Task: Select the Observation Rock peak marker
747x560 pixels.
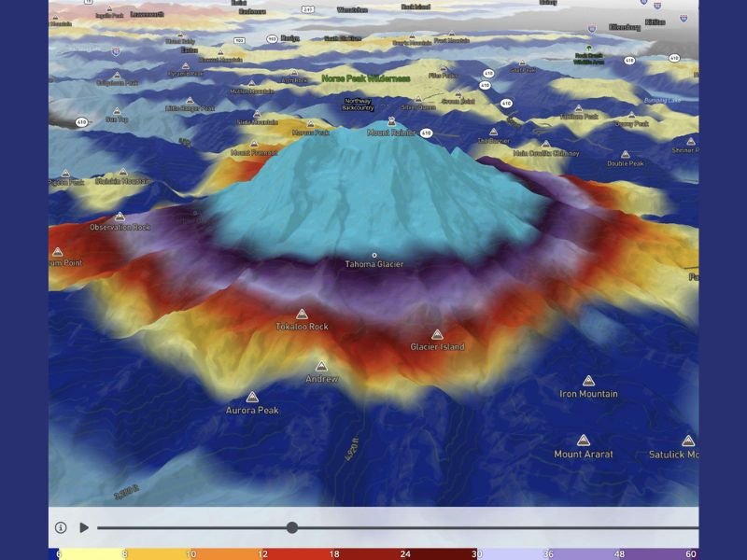Action: [x=119, y=216]
